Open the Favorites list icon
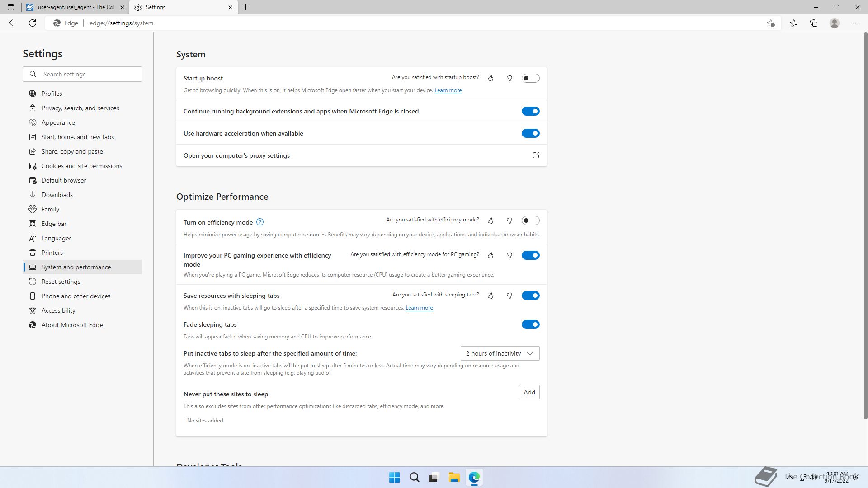The width and height of the screenshot is (868, 488). [x=794, y=23]
